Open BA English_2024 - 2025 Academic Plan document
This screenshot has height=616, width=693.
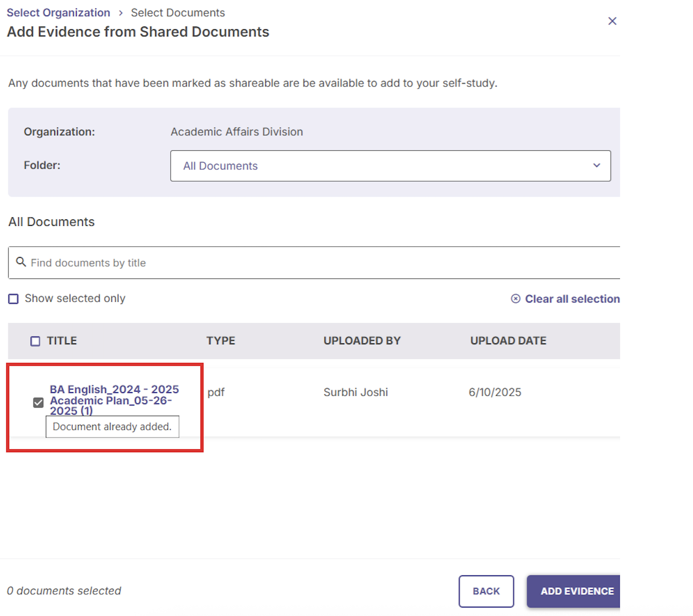[x=114, y=400]
